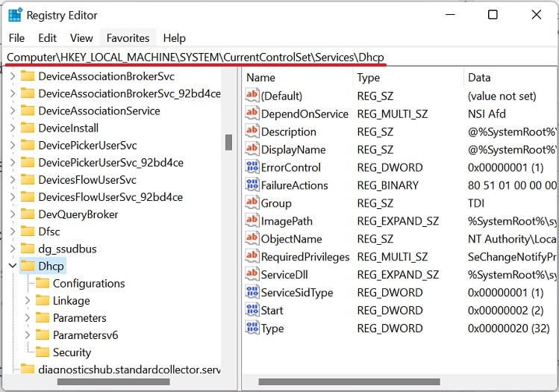
Task: Click the Parametersv6 folder icon
Action: pyautogui.click(x=43, y=335)
